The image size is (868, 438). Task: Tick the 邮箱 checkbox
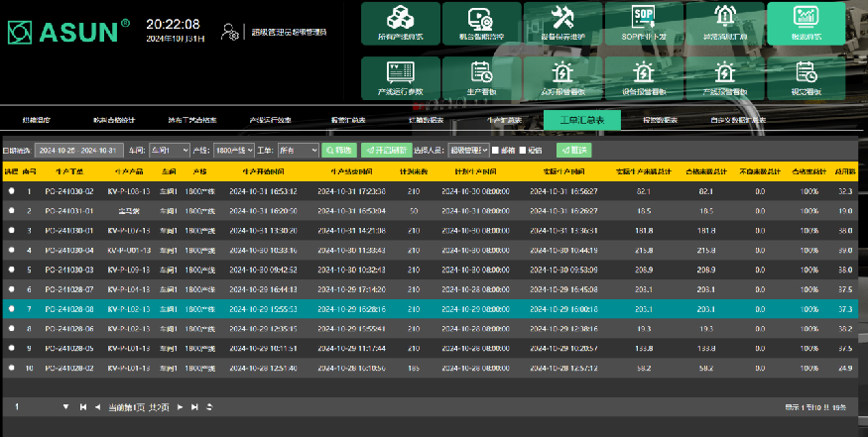pos(495,150)
